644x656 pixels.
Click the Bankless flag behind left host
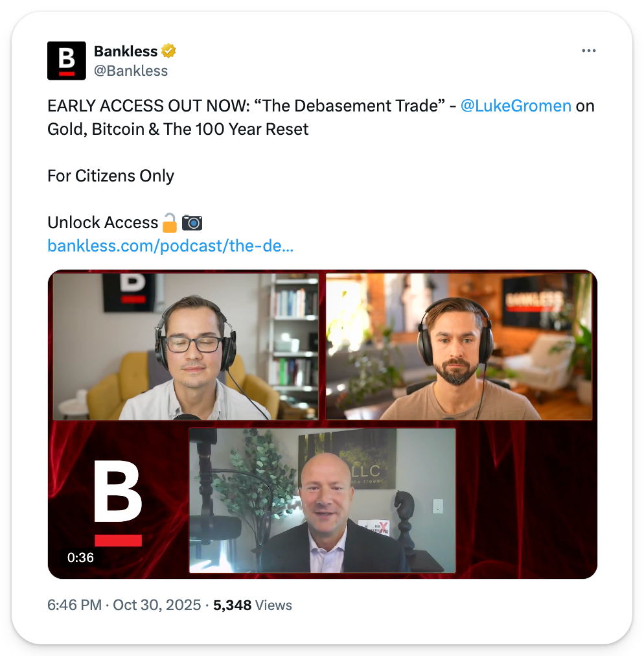(x=129, y=292)
